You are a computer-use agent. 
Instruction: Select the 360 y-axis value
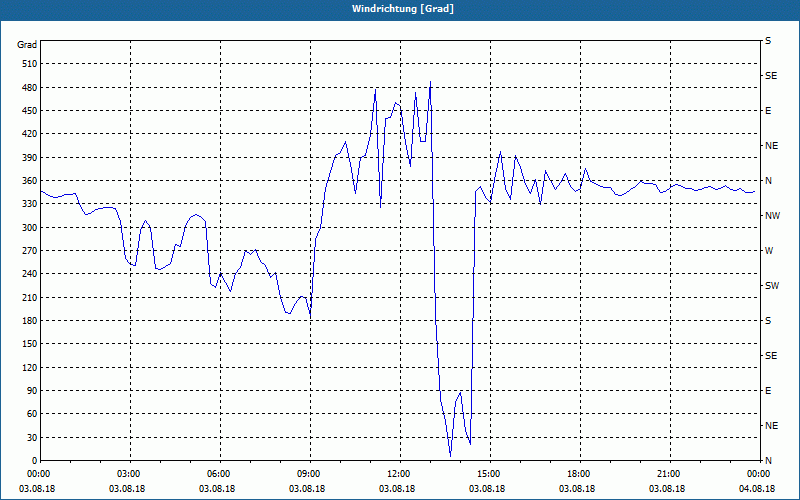(30, 181)
